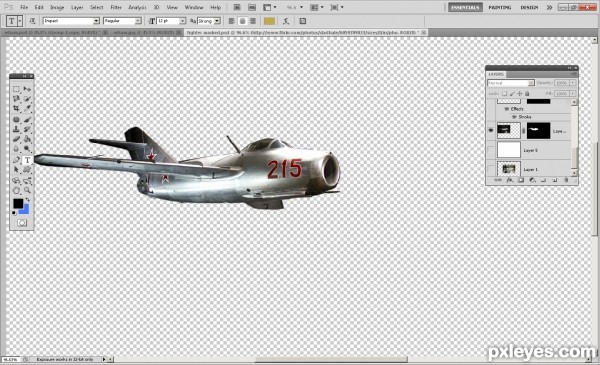The height and width of the screenshot is (365, 600).
Task: Select the Paint Bucket tool
Action: click(27, 139)
